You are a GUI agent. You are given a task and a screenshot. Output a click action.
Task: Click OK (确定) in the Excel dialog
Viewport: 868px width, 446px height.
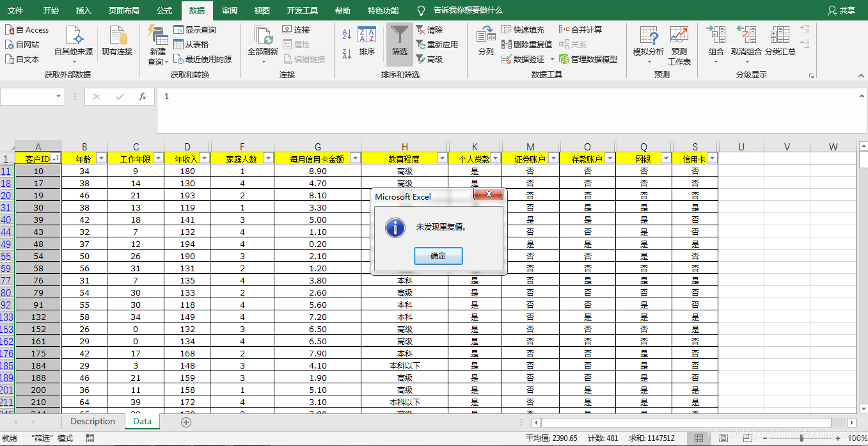point(438,256)
